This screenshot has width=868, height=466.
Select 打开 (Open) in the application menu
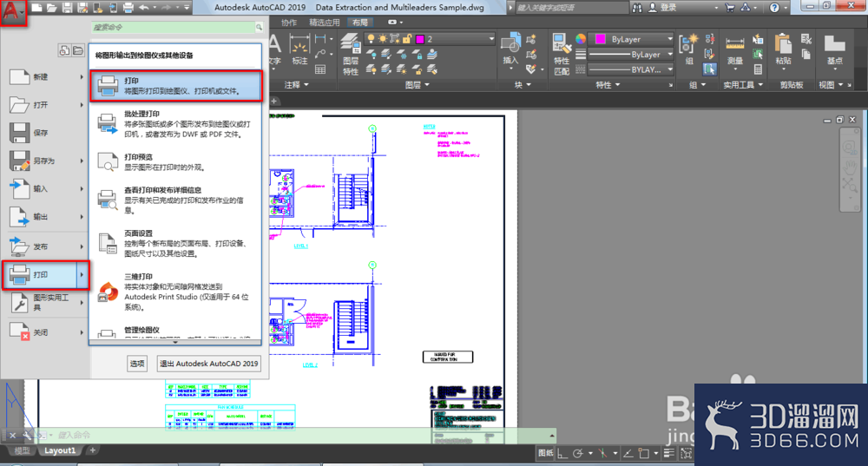tap(44, 105)
